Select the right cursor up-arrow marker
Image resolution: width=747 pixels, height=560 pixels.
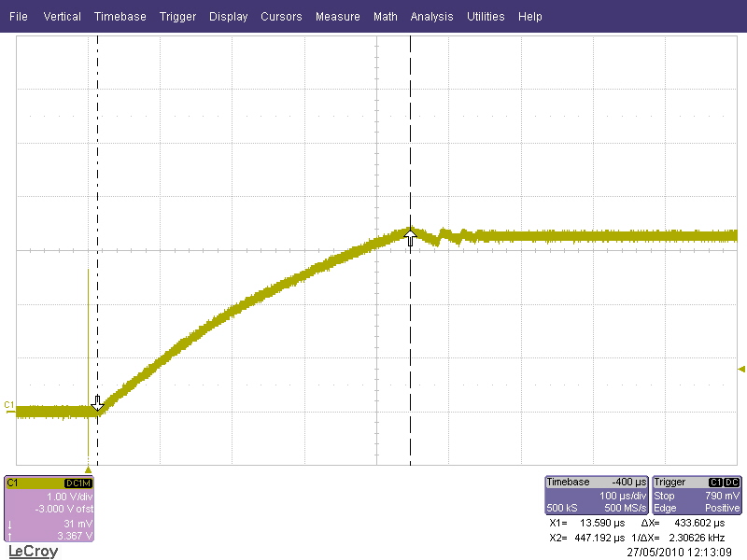tap(410, 237)
